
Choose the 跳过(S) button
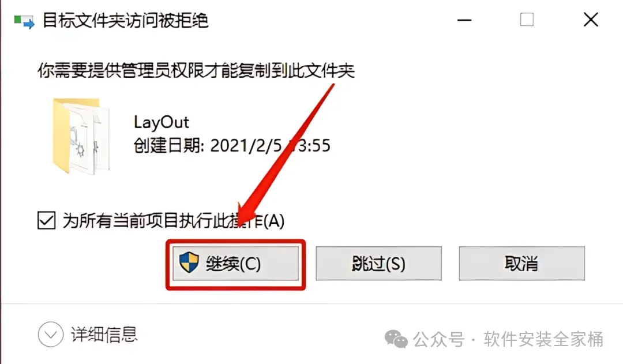pyautogui.click(x=378, y=264)
